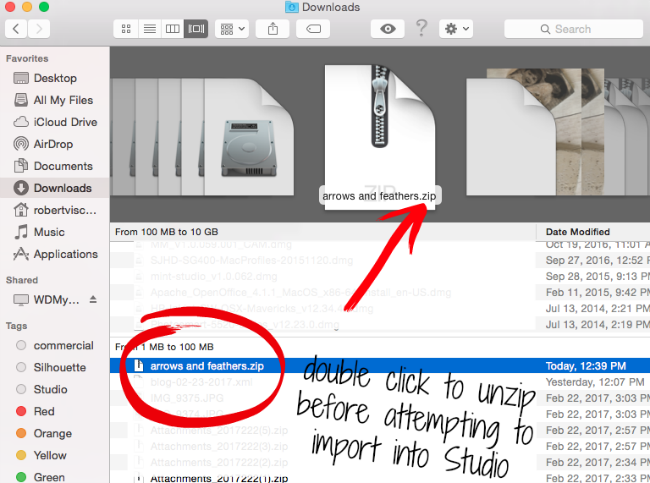Open Desktop in the sidebar

pos(55,78)
